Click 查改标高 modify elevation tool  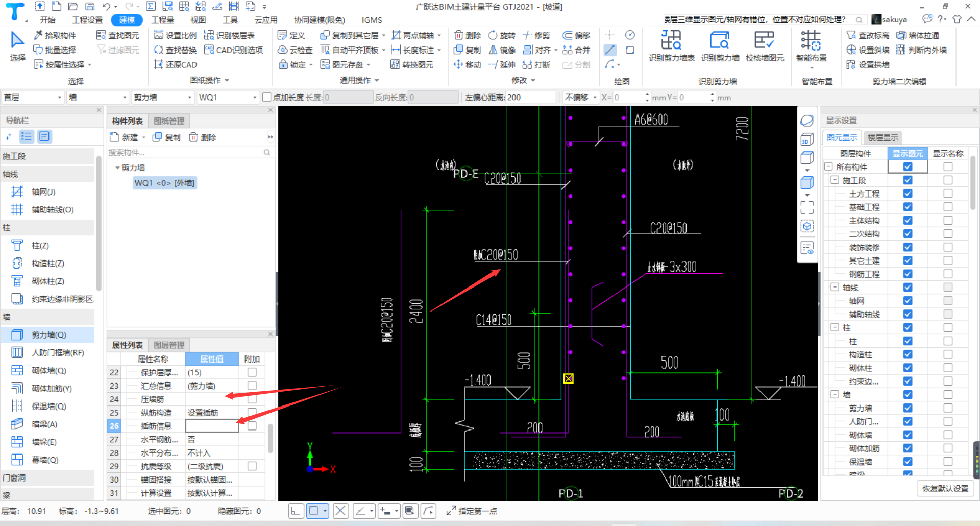868,35
